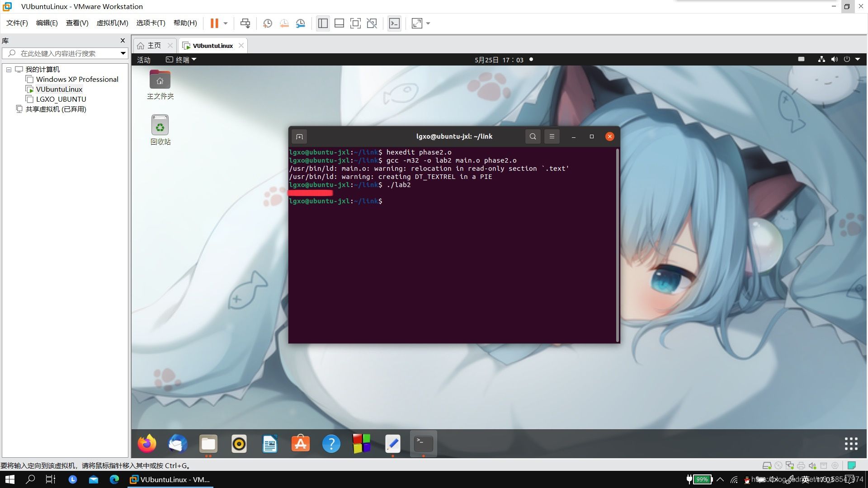
Task: Open the console view icon
Action: [x=394, y=23]
